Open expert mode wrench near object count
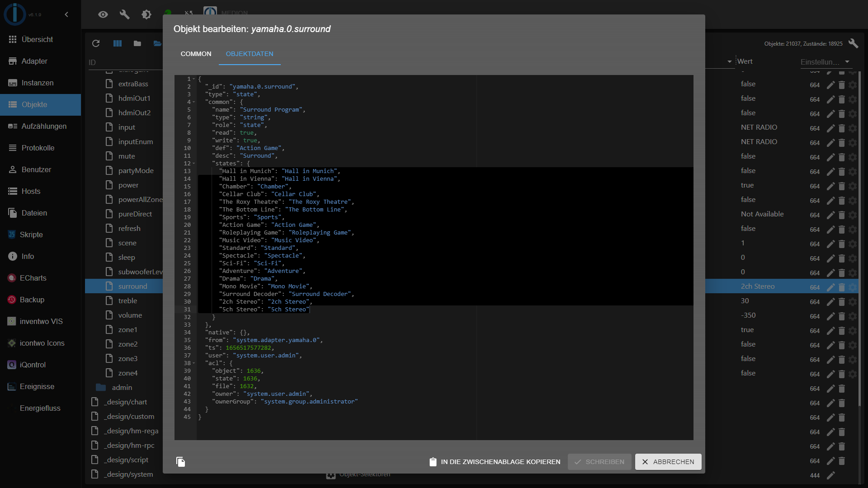 (x=853, y=43)
